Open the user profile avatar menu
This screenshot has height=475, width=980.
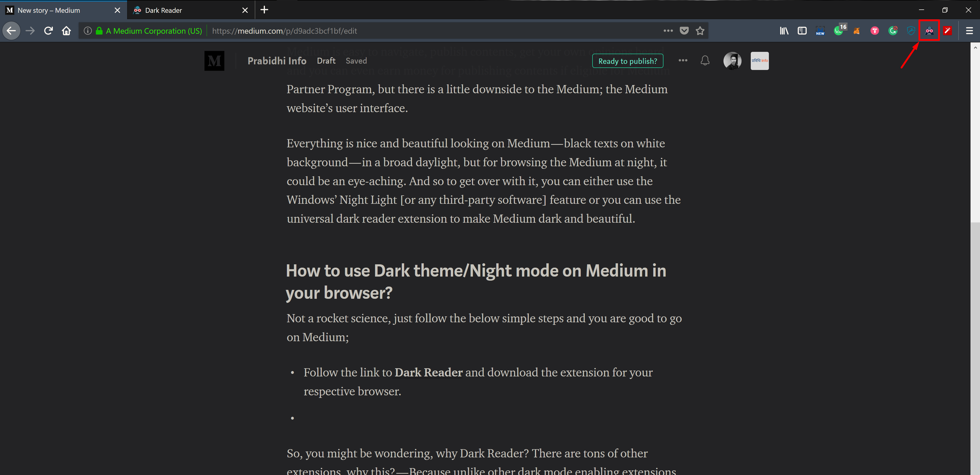732,61
